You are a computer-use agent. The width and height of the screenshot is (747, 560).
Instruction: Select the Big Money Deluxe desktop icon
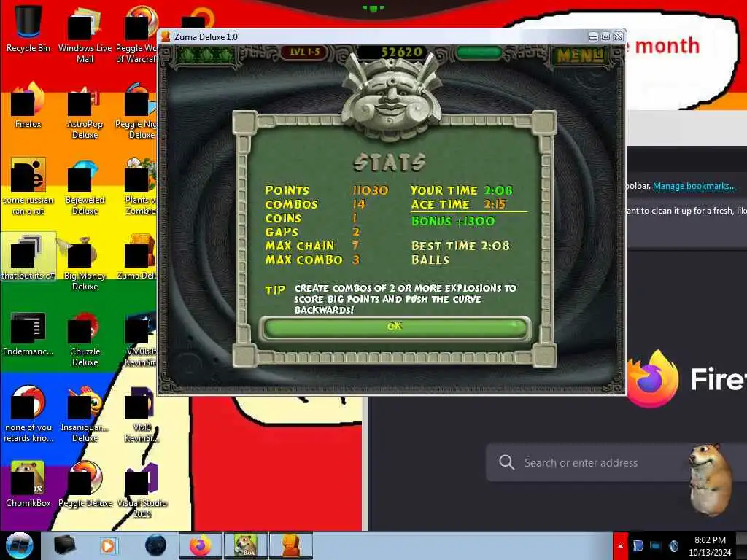(x=85, y=262)
